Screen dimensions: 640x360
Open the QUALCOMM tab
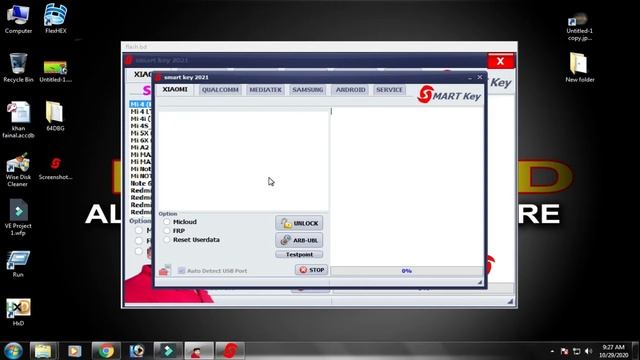[220, 90]
